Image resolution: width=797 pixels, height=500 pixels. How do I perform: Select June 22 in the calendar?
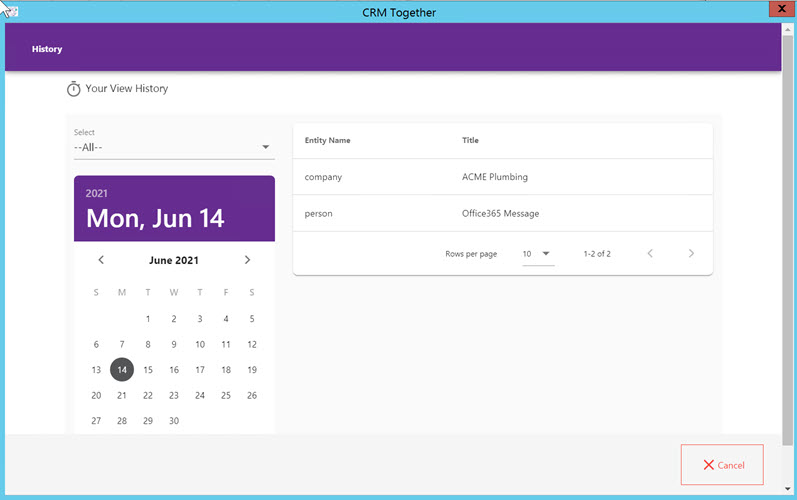point(148,395)
